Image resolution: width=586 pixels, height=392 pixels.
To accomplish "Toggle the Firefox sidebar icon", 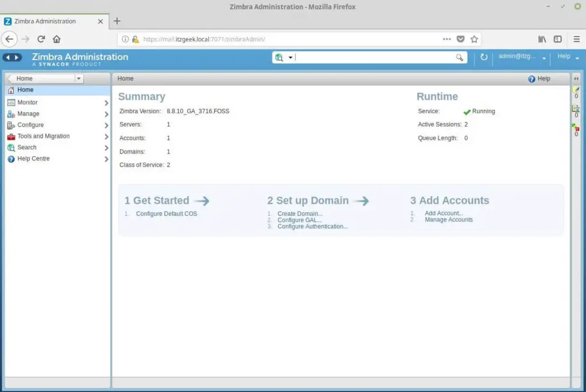I will [x=557, y=39].
